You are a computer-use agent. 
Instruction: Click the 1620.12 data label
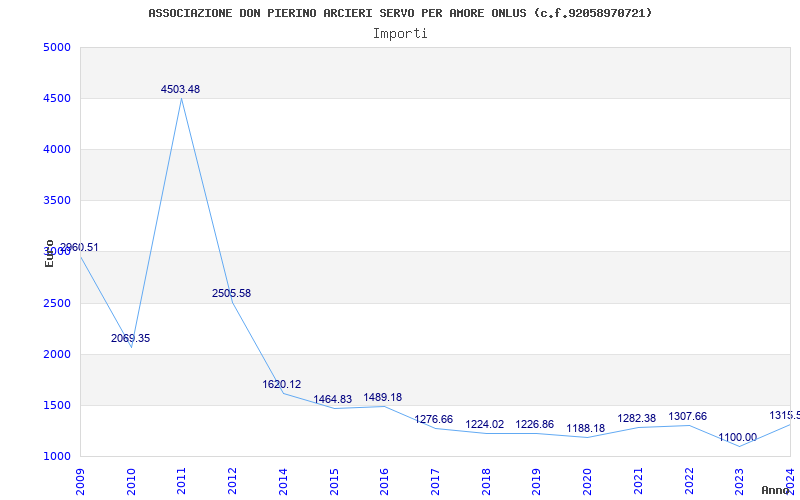coord(282,385)
